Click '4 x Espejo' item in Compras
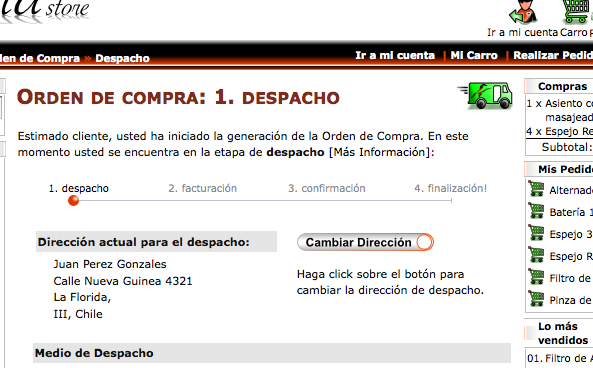Screen dimensions: 593x368 (x=560, y=131)
